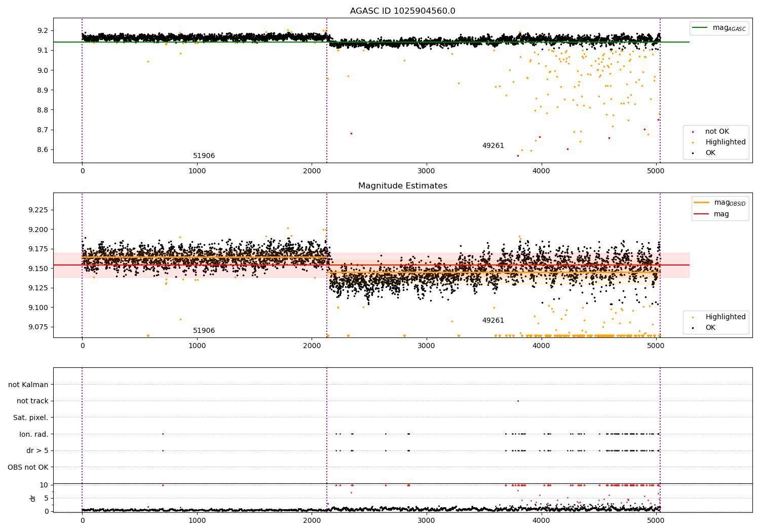Click 'Highlighted' in the AGASC plot legend
This screenshot has width=760, height=532.
[x=726, y=142]
